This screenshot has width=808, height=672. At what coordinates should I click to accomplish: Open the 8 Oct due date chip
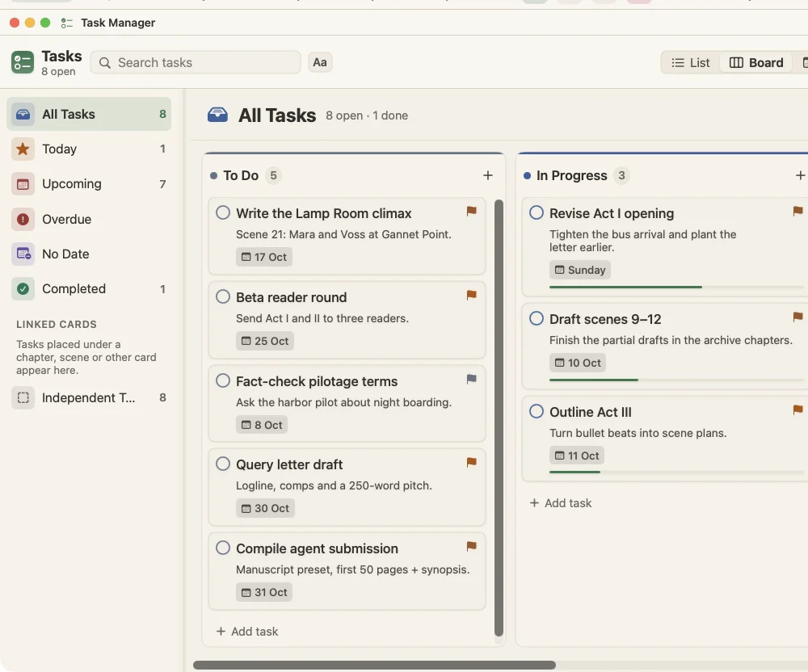(x=262, y=425)
